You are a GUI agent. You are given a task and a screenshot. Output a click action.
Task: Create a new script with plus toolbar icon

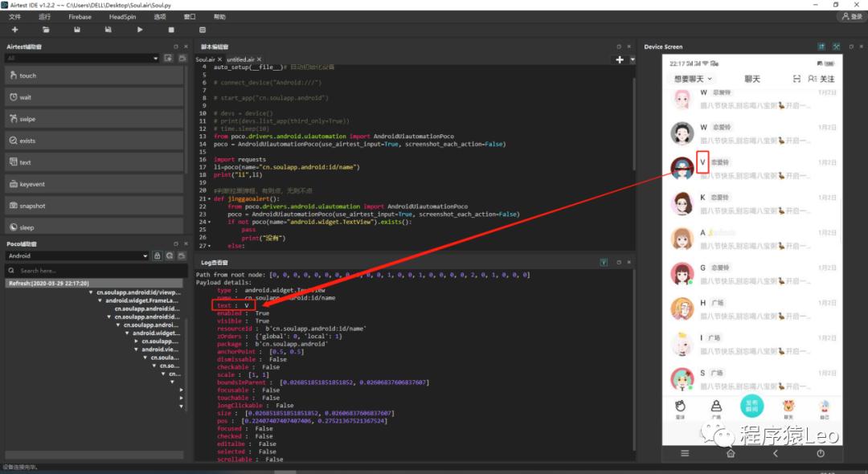click(16, 29)
